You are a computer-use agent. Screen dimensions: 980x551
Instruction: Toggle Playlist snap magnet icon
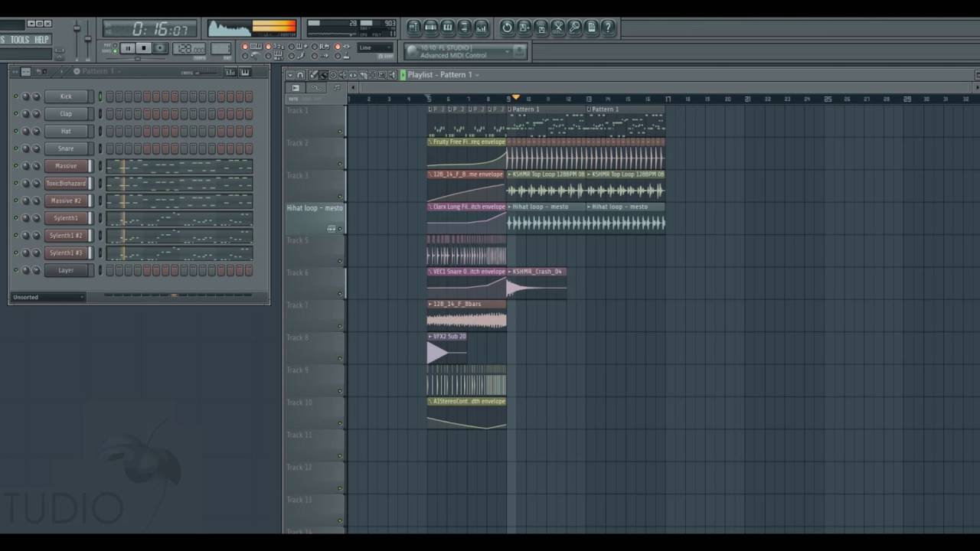[x=301, y=75]
